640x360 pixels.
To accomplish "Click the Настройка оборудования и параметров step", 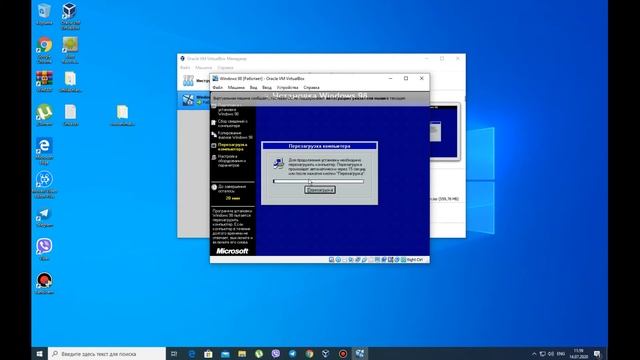I will (x=229, y=161).
